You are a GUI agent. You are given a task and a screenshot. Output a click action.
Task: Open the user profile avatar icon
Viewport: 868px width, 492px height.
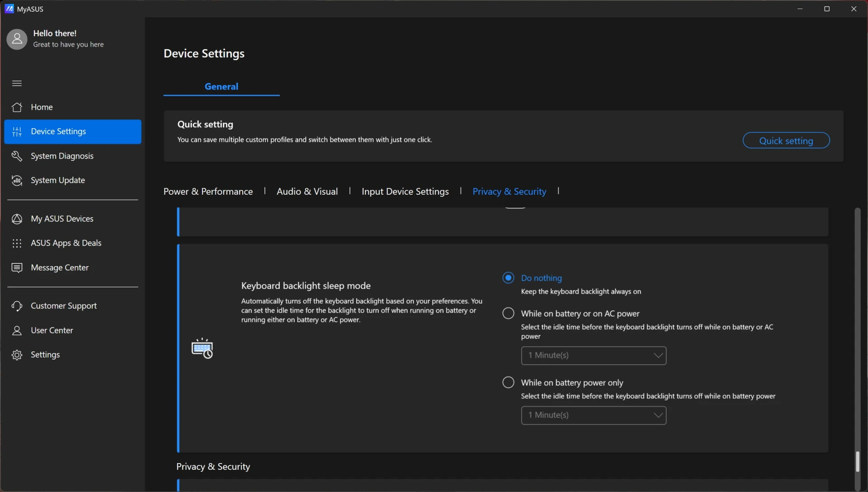click(17, 39)
